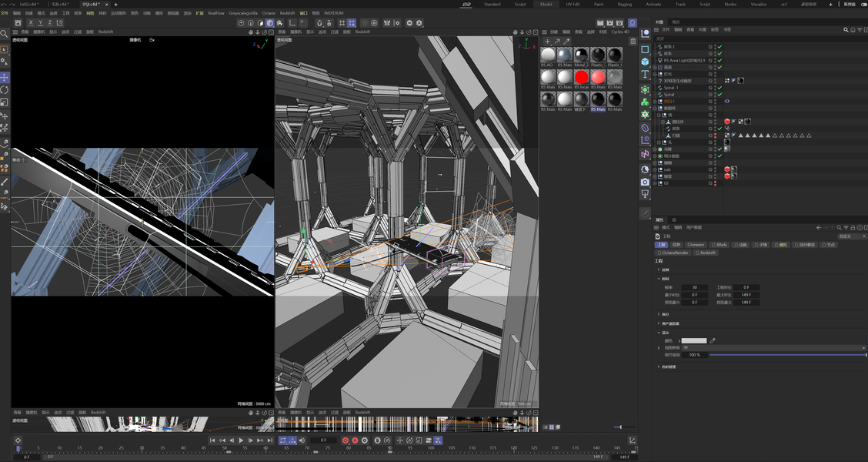The width and height of the screenshot is (868, 462).
Task: Open the Octane menu
Action: (269, 13)
